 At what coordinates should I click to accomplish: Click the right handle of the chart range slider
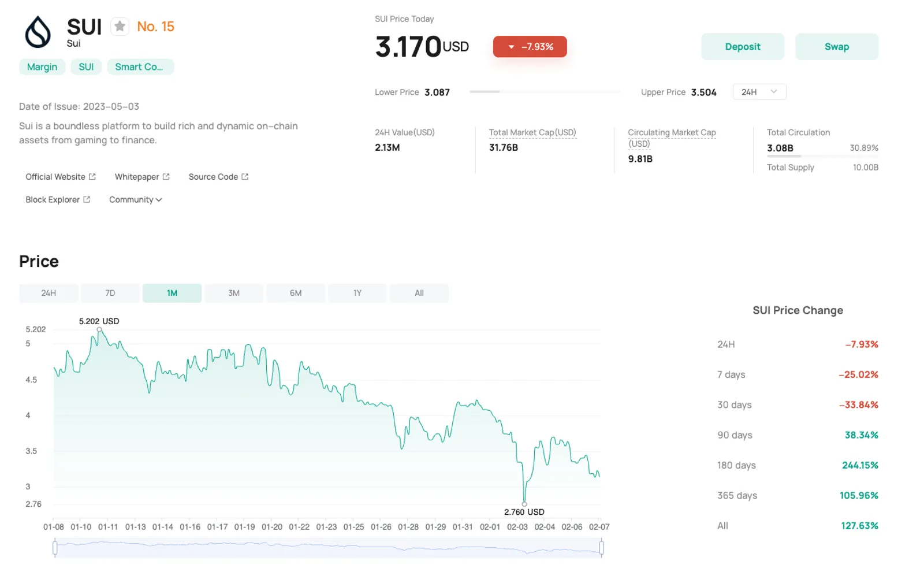click(x=601, y=548)
